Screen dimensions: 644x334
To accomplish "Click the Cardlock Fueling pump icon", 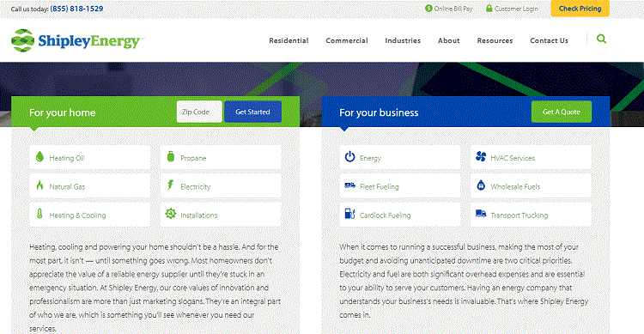I will tap(350, 214).
